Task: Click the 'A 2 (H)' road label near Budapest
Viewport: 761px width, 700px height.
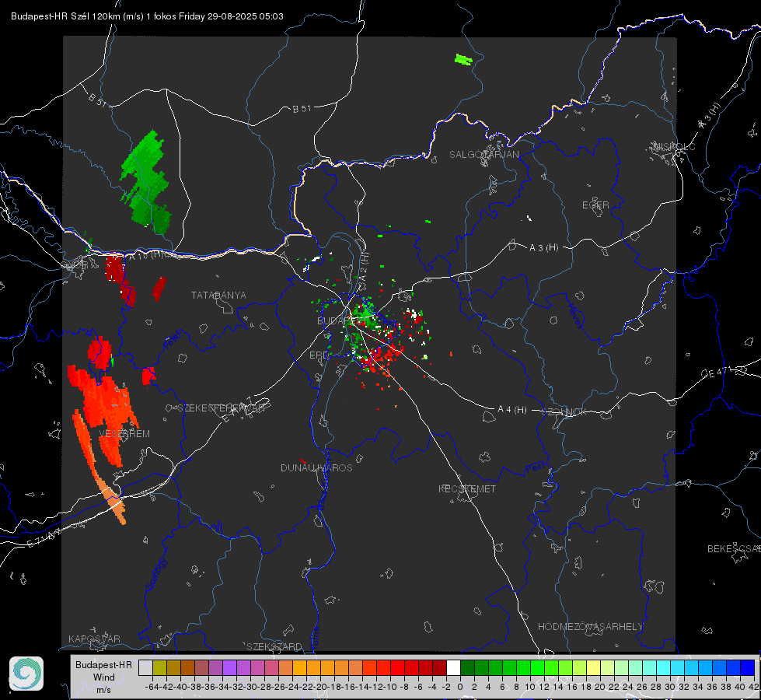Action: coord(364,267)
